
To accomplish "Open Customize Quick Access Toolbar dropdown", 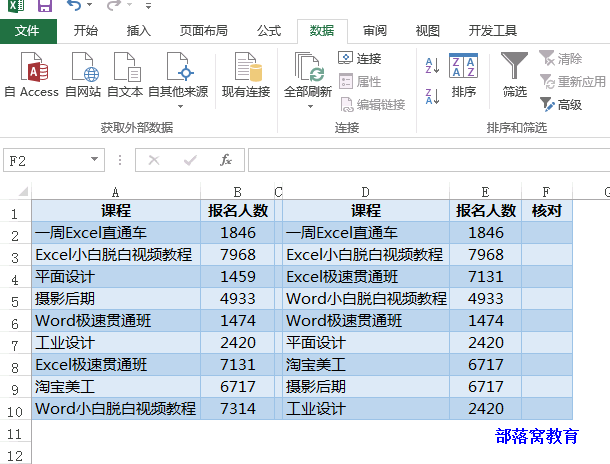I will pyautogui.click(x=148, y=6).
